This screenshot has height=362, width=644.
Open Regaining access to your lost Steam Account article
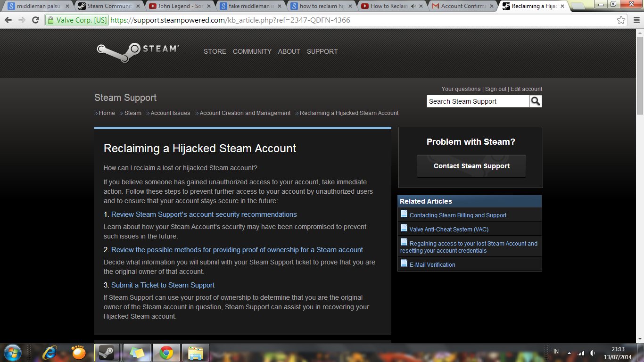click(469, 247)
